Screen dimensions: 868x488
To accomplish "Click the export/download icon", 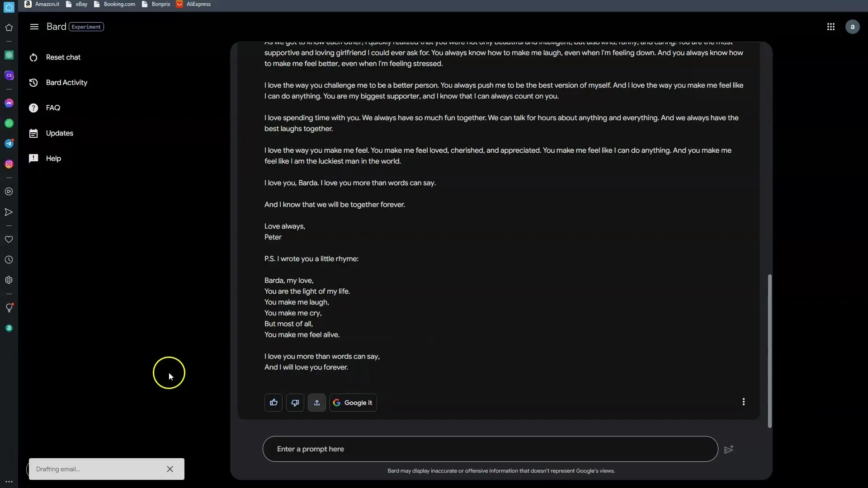I will coord(316,402).
